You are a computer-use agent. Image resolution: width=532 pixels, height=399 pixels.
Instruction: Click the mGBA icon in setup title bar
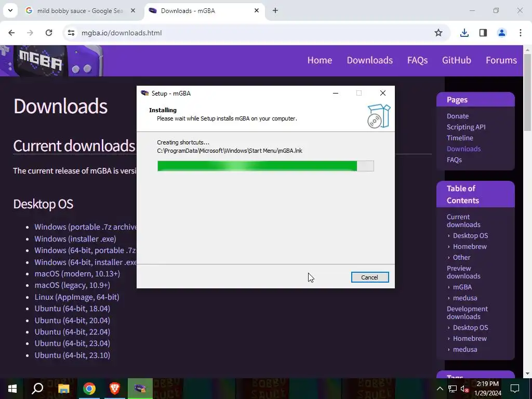click(x=145, y=94)
